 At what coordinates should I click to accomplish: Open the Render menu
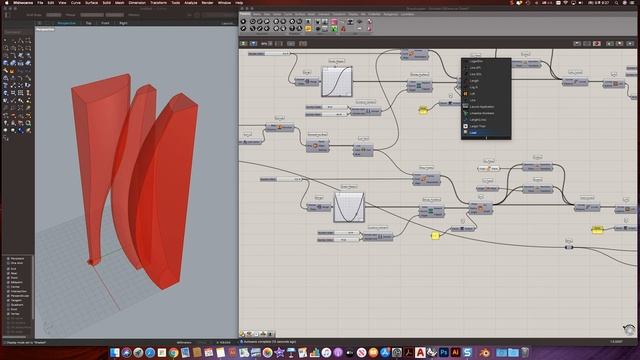click(x=207, y=2)
